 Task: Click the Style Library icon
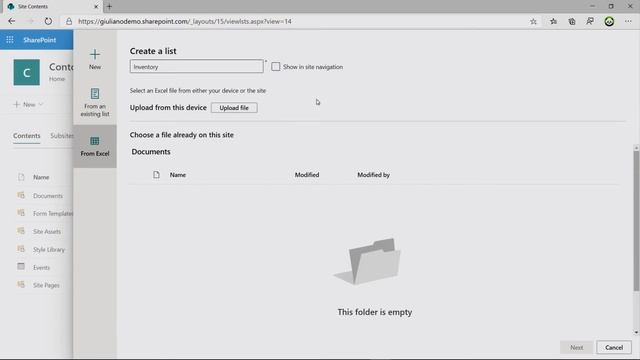click(x=21, y=249)
